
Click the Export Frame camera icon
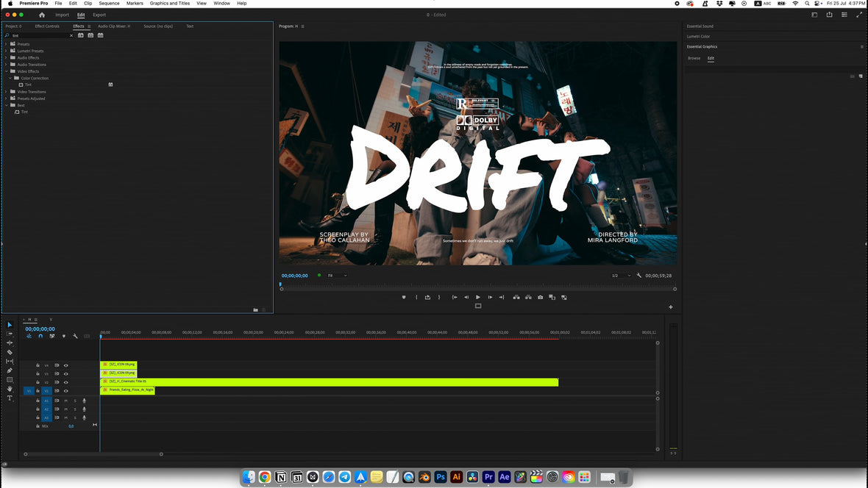pos(540,297)
